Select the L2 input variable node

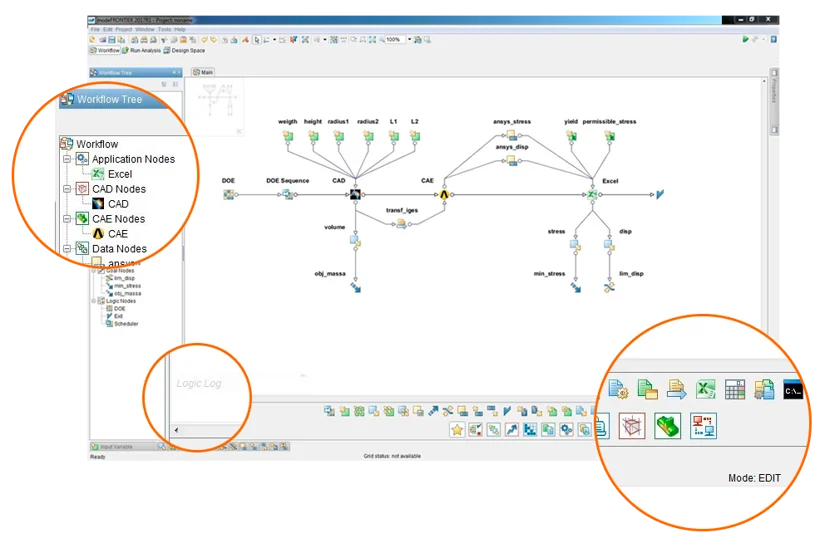click(415, 136)
